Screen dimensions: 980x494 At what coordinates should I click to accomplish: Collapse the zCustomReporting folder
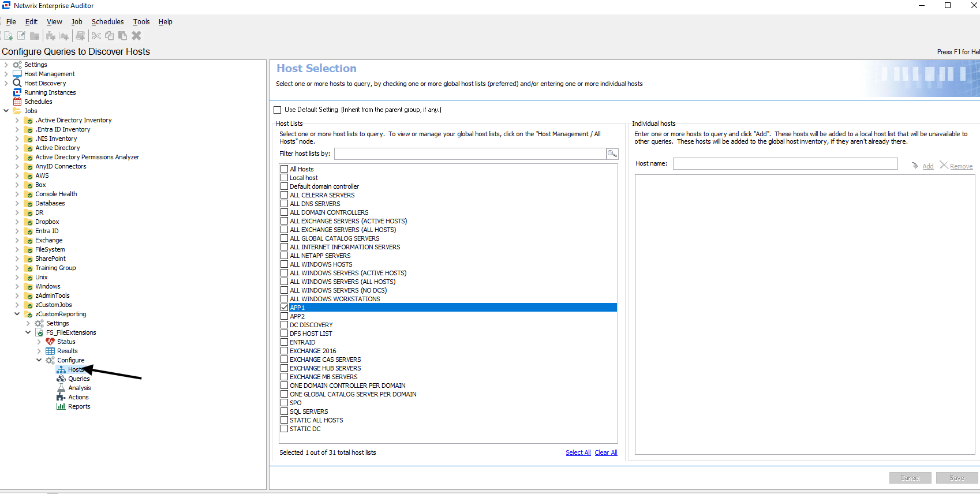pyautogui.click(x=17, y=314)
